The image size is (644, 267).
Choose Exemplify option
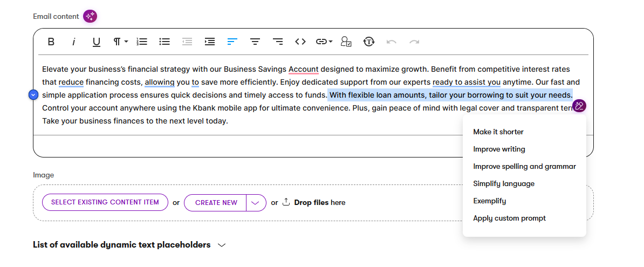point(490,201)
